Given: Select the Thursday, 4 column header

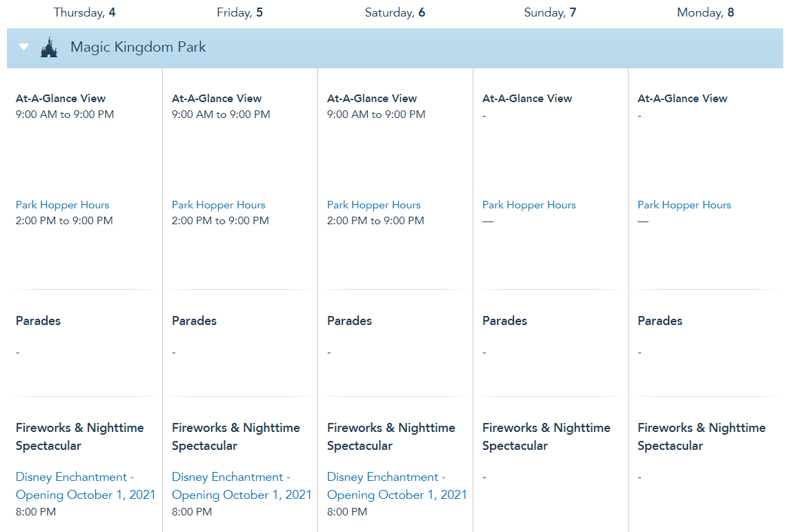Looking at the screenshot, I should [84, 12].
